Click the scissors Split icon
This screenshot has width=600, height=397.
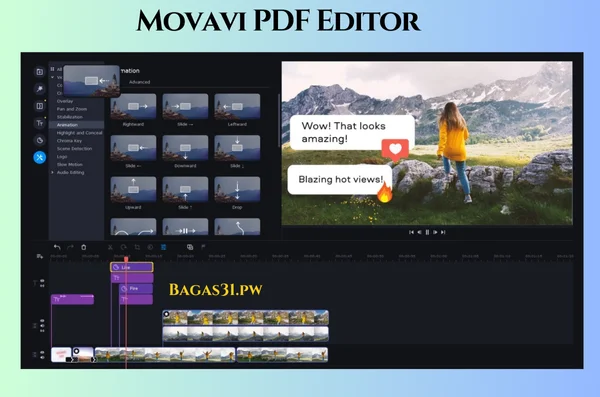coord(110,247)
